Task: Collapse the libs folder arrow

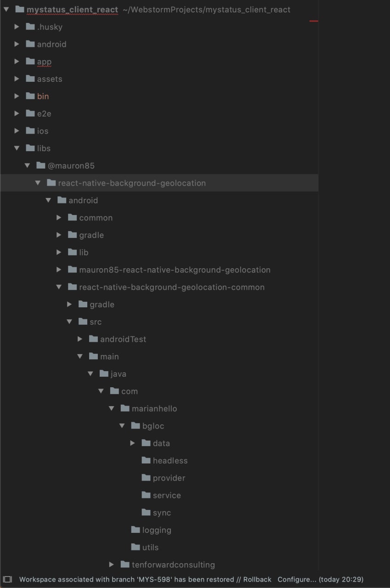Action: pyautogui.click(x=17, y=148)
